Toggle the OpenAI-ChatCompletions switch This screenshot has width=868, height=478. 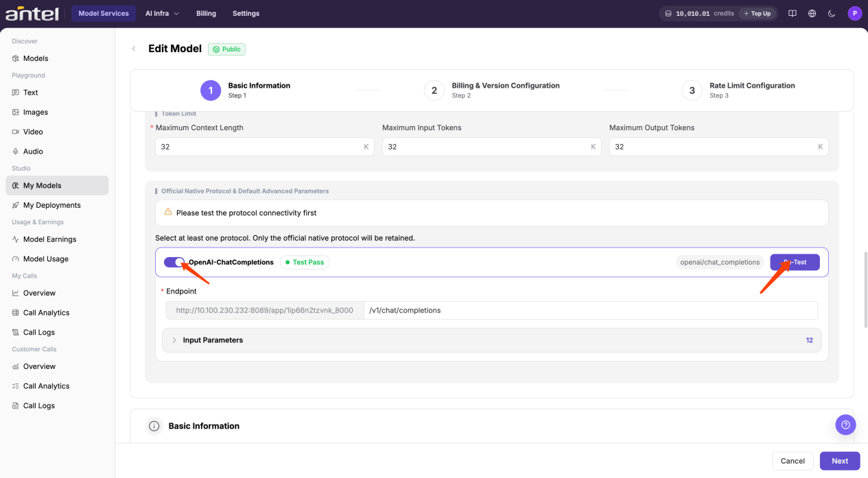[174, 262]
